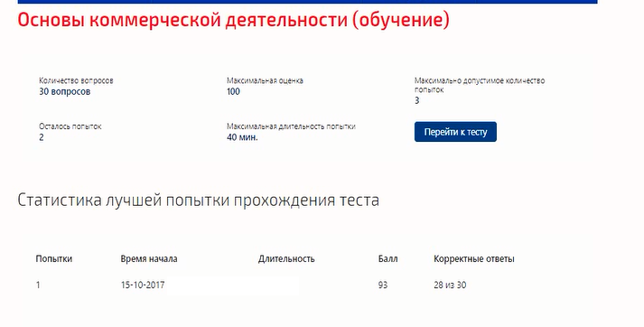The height and width of the screenshot is (327, 644).
Task: Click the "Корректные ответы" column header
Action: (x=474, y=259)
